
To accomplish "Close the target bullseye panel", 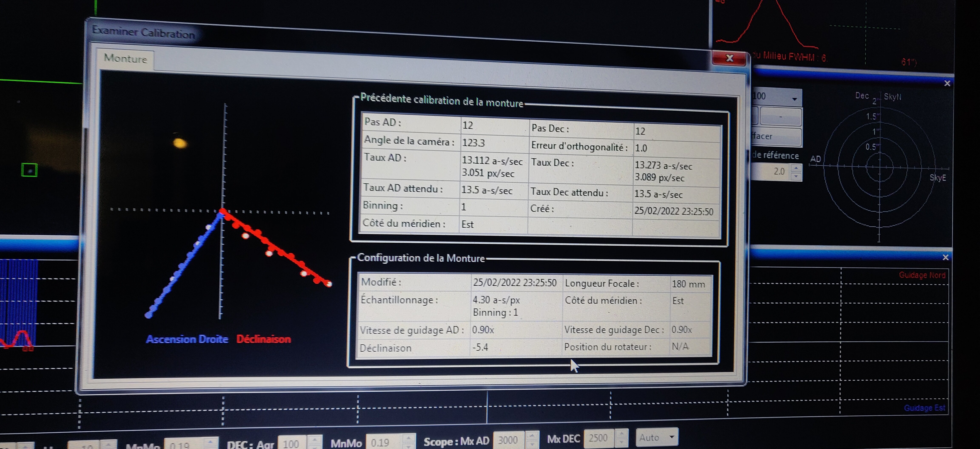I will click(947, 83).
